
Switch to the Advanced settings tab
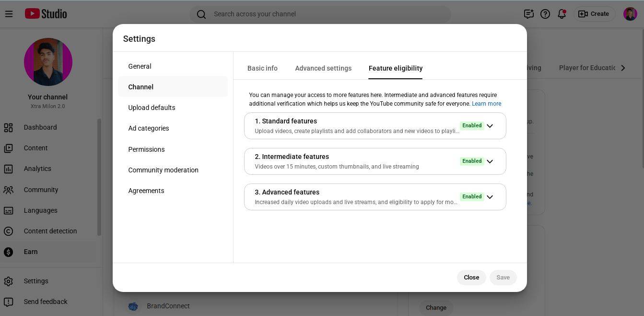(x=323, y=68)
